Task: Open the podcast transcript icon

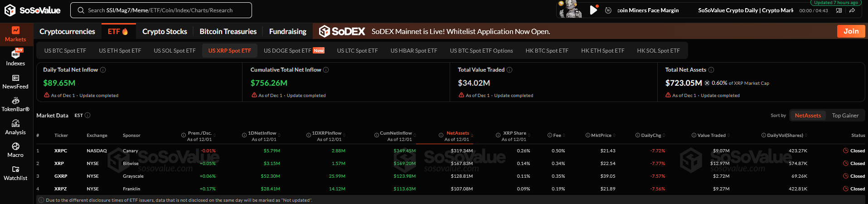Action: (839, 10)
